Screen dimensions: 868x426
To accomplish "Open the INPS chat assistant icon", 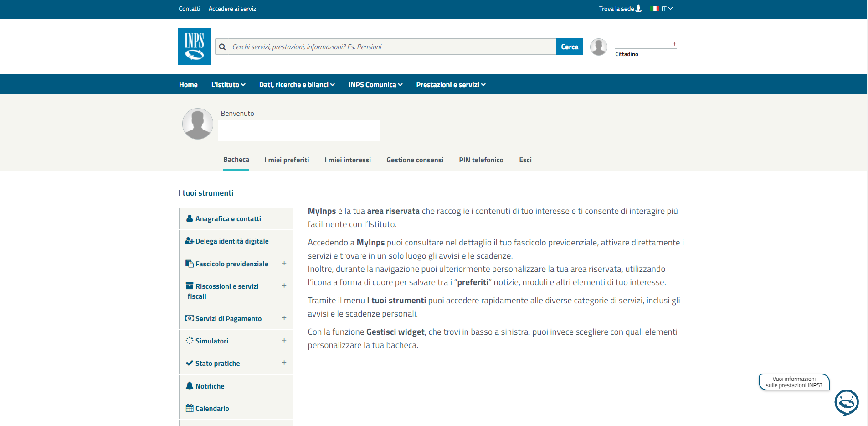I will coord(847,402).
